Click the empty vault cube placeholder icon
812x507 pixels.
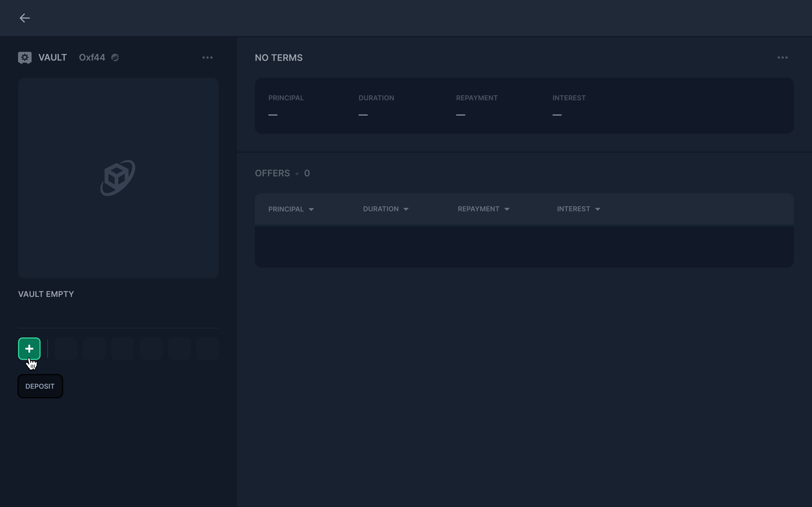[118, 178]
